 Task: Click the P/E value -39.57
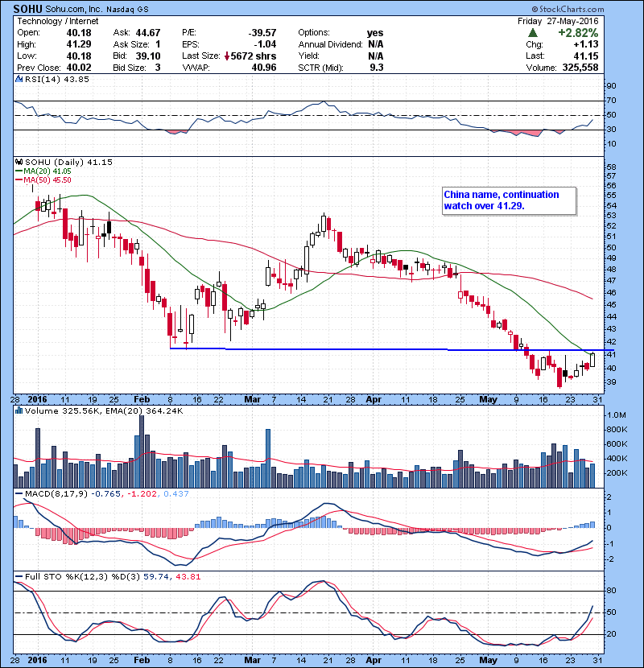(262, 33)
